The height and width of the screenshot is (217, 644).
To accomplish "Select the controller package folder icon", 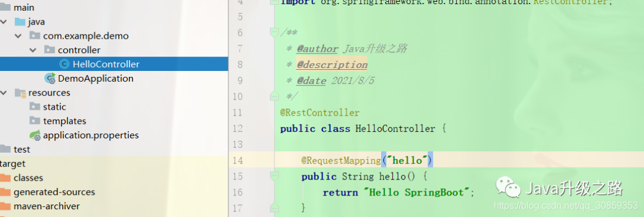I will click(49, 49).
